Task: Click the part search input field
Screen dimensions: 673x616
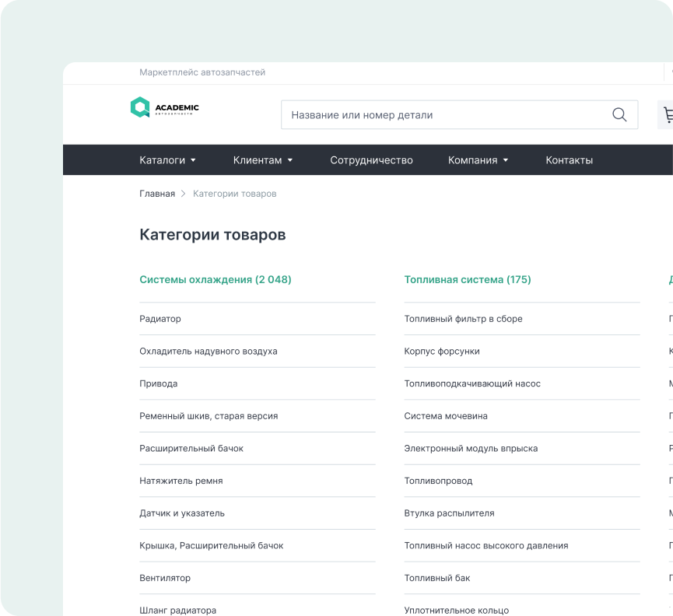Action: click(436, 114)
